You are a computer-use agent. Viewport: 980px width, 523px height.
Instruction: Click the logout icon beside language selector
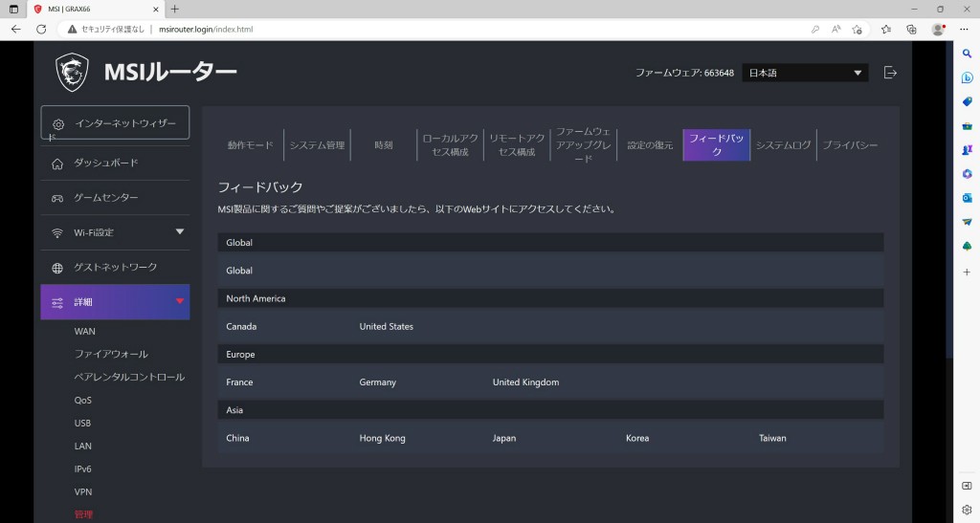point(890,73)
